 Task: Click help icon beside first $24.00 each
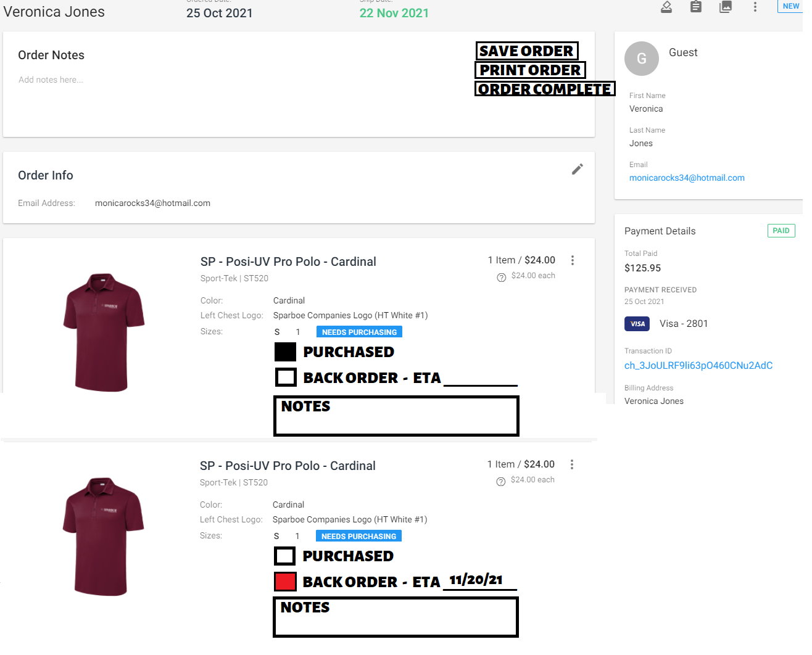[502, 277]
